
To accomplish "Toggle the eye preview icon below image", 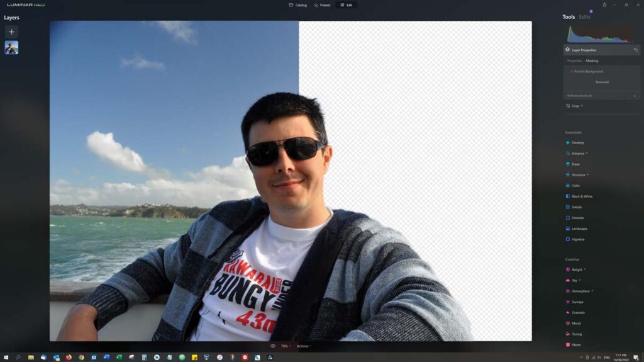I will (273, 346).
